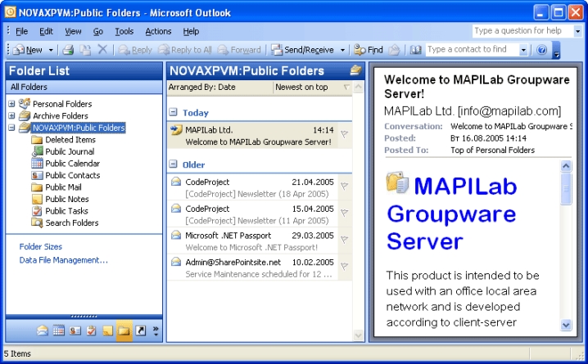Screen dimensions: 588x364
Task: Click the Folder Sizes link
Action: pos(41,246)
